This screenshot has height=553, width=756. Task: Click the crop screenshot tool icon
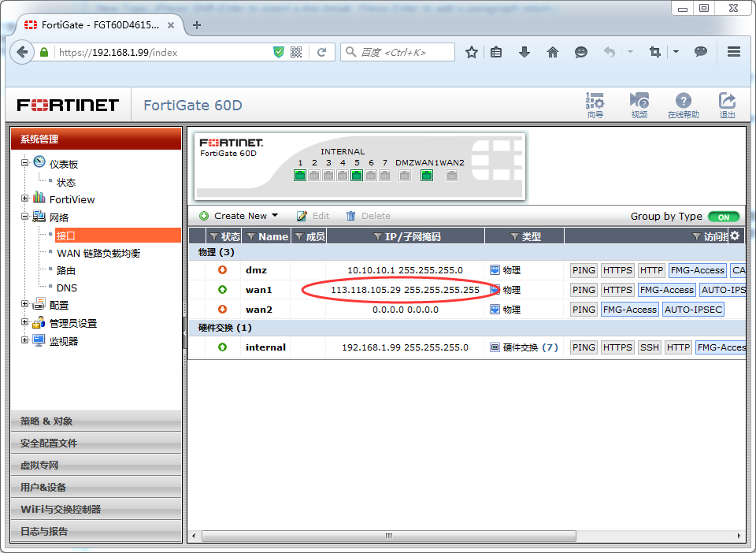click(x=654, y=52)
